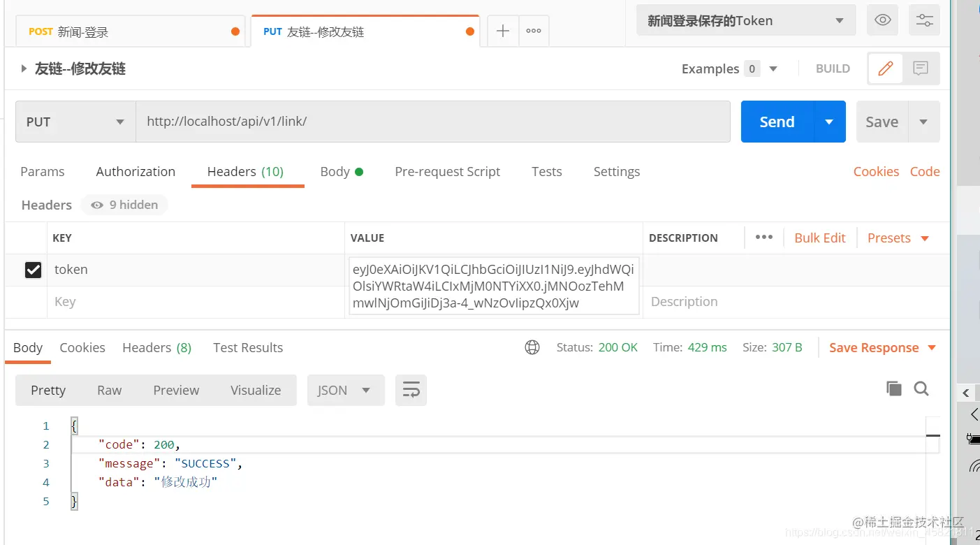Click the "data": "修改成功" line
The width and height of the screenshot is (980, 545).
159,482
